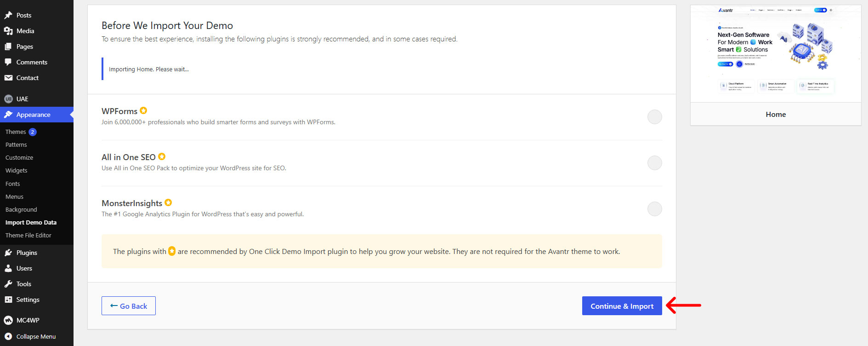Click the Contact envelope icon
The width and height of the screenshot is (868, 346).
8,78
